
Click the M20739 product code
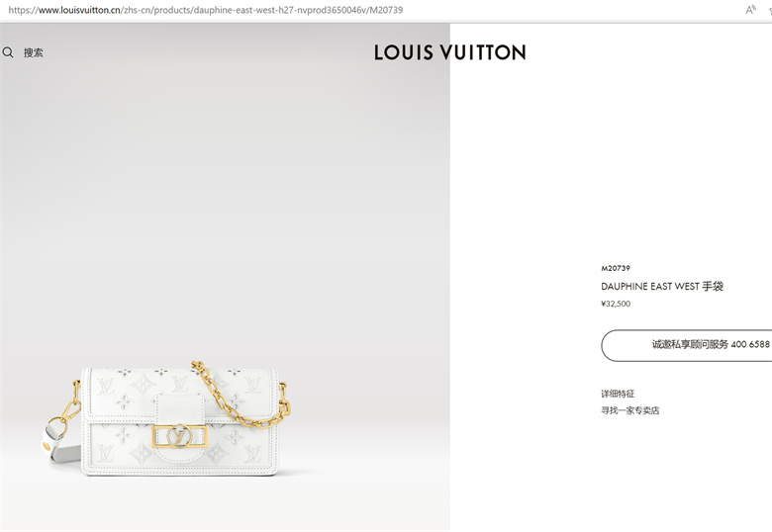click(x=616, y=268)
